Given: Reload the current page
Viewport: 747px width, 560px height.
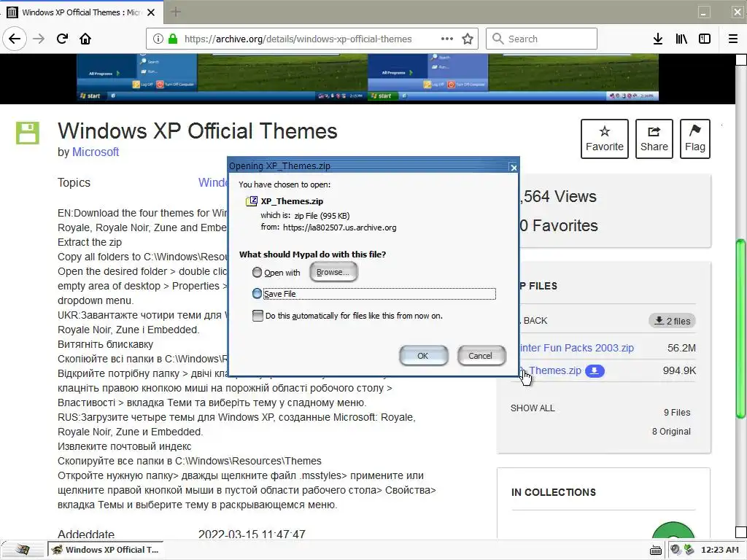Looking at the screenshot, I should (x=62, y=39).
